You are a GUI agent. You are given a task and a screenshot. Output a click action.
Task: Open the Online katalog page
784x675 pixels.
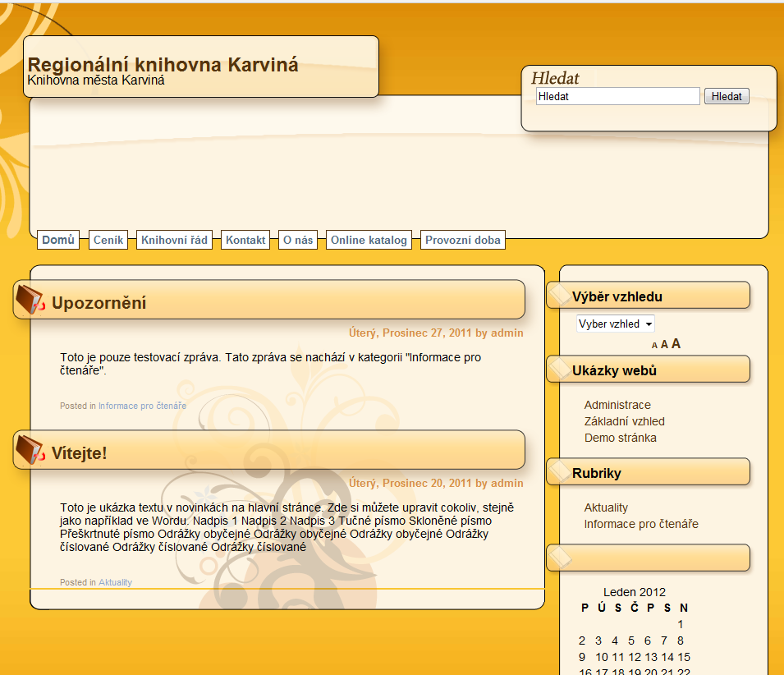[369, 240]
